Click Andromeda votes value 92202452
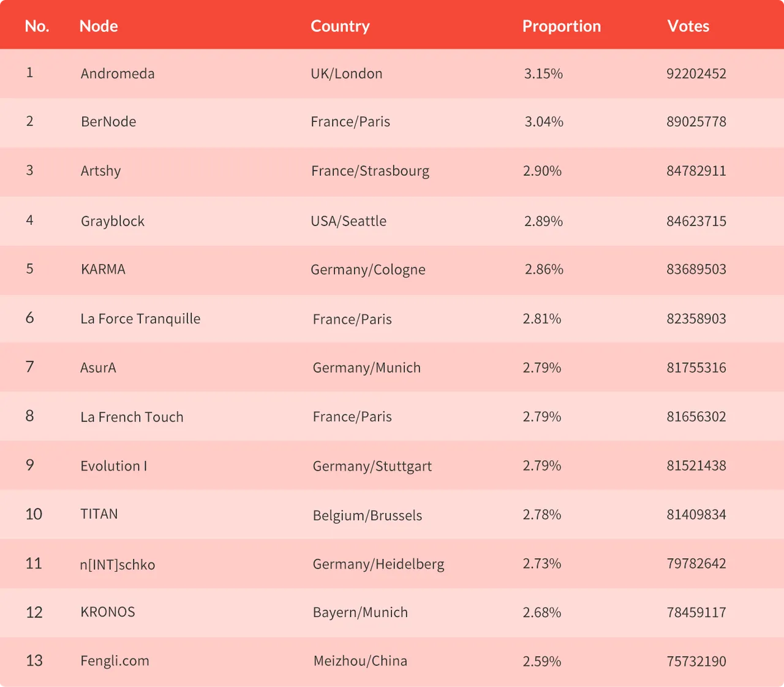The width and height of the screenshot is (784, 687). (x=696, y=74)
